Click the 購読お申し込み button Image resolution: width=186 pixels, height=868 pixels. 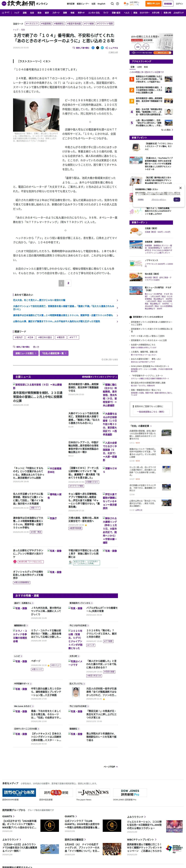click(153, 4)
